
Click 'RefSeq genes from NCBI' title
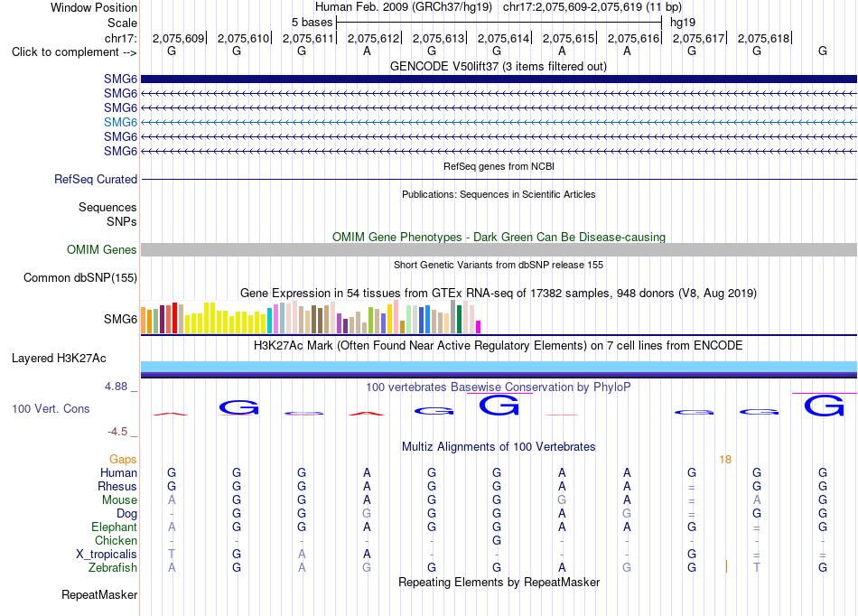499,166
